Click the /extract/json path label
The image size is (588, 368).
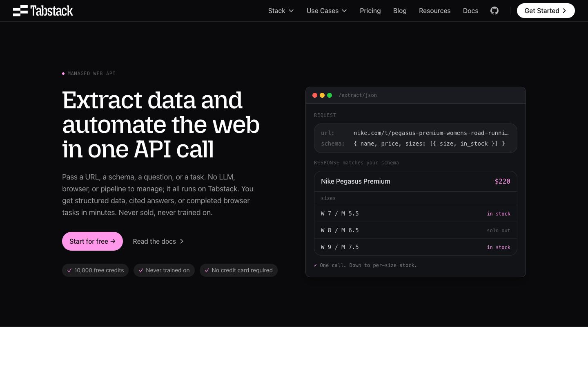coord(358,95)
